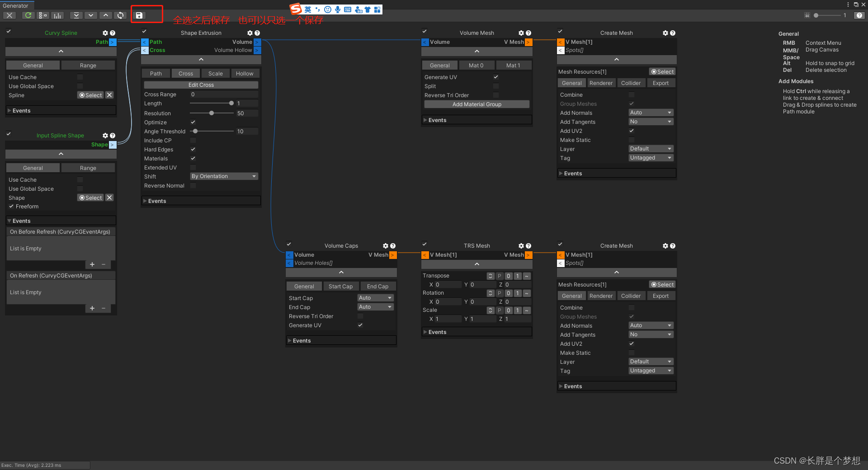Click the Transpose reset-to-zero 0 button
Viewport: 868px width, 470px height.
click(509, 276)
